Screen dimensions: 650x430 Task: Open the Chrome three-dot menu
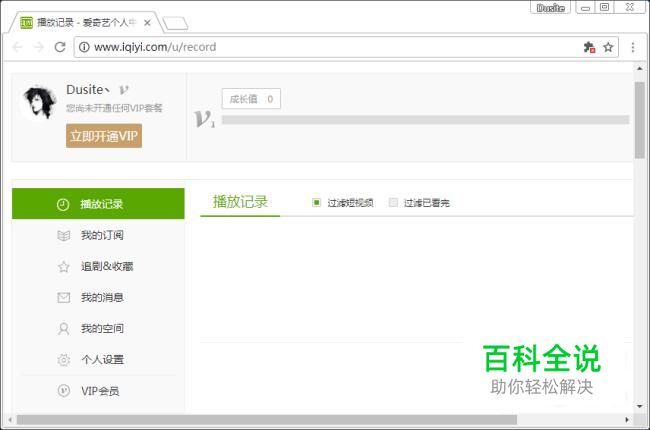click(633, 47)
